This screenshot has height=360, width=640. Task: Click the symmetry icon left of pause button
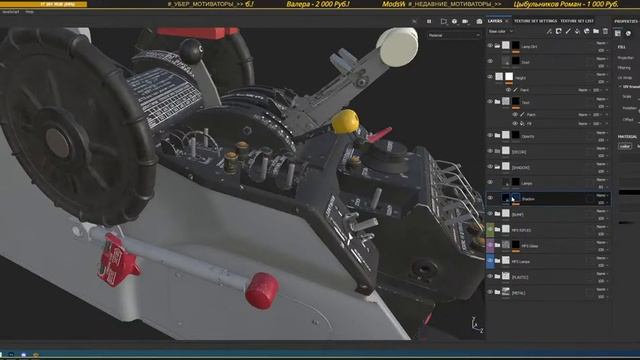414,21
